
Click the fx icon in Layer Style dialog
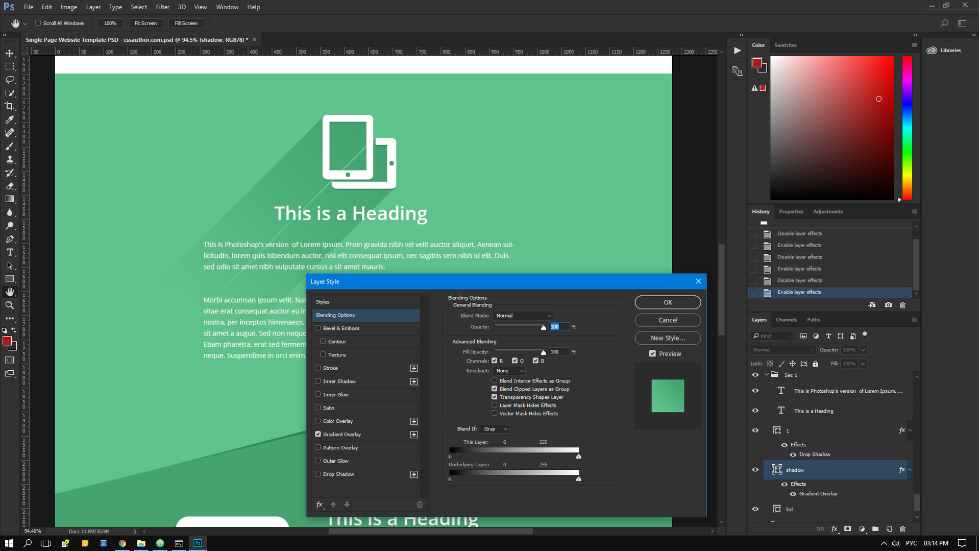point(320,505)
